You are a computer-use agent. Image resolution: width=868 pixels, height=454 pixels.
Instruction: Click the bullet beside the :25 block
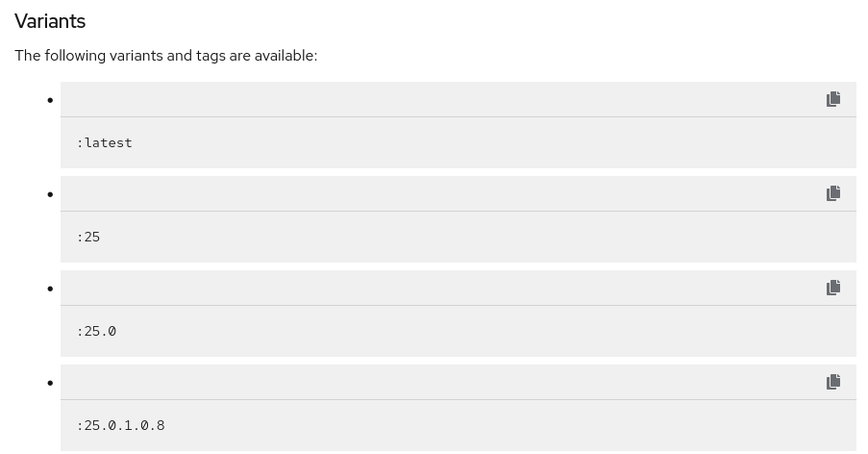pyautogui.click(x=50, y=194)
